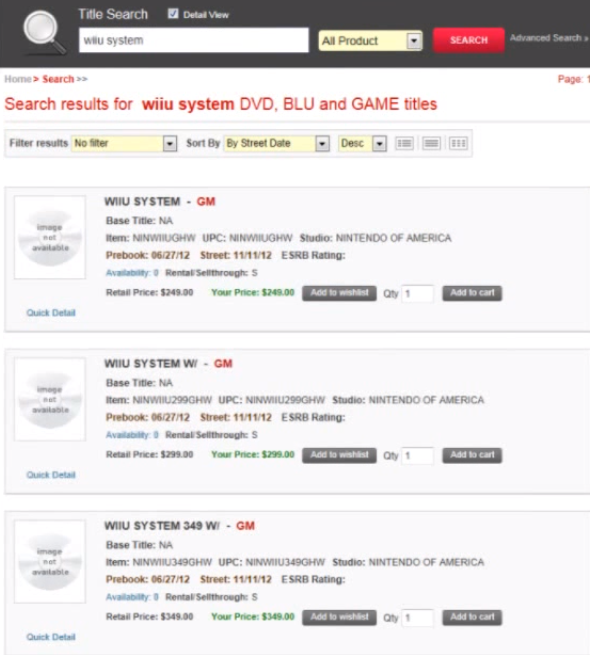Open the WIIU SYSTEM W/ product title
This screenshot has width=590, height=655.
coord(168,363)
